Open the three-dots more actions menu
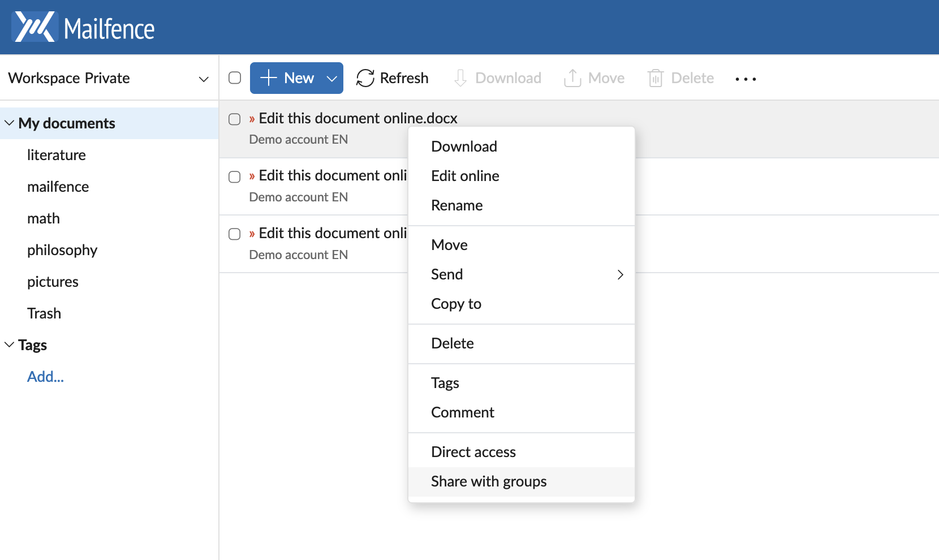The width and height of the screenshot is (939, 560). [746, 79]
